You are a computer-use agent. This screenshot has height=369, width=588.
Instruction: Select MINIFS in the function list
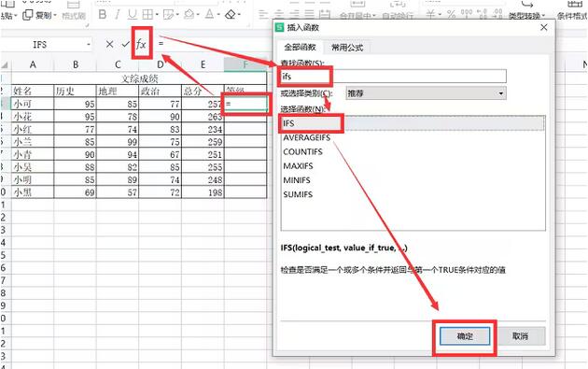tap(297, 180)
